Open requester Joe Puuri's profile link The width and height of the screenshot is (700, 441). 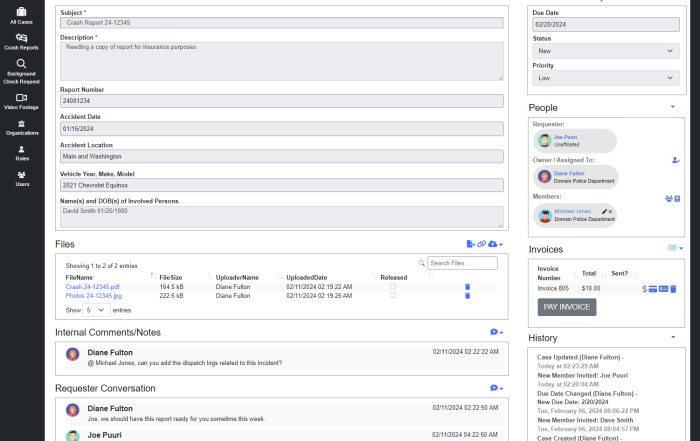(x=565, y=137)
